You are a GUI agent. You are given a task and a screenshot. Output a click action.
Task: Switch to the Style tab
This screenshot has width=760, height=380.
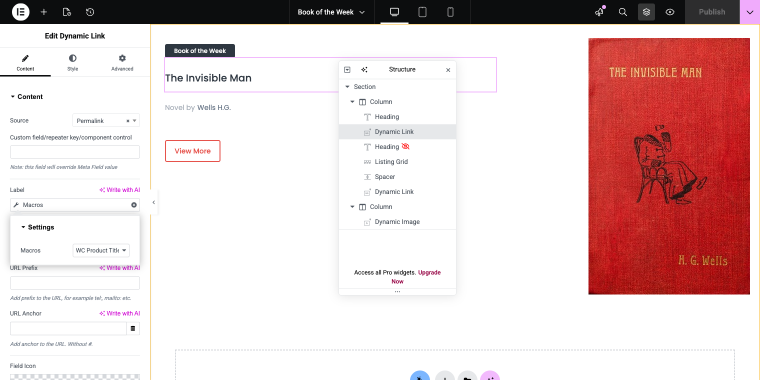tap(72, 63)
